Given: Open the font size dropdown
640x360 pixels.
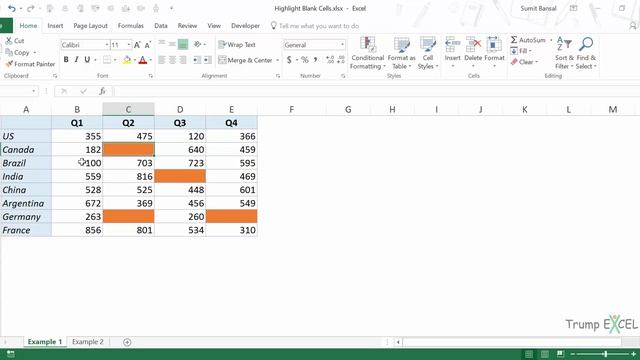Looking at the screenshot, I should [x=129, y=44].
